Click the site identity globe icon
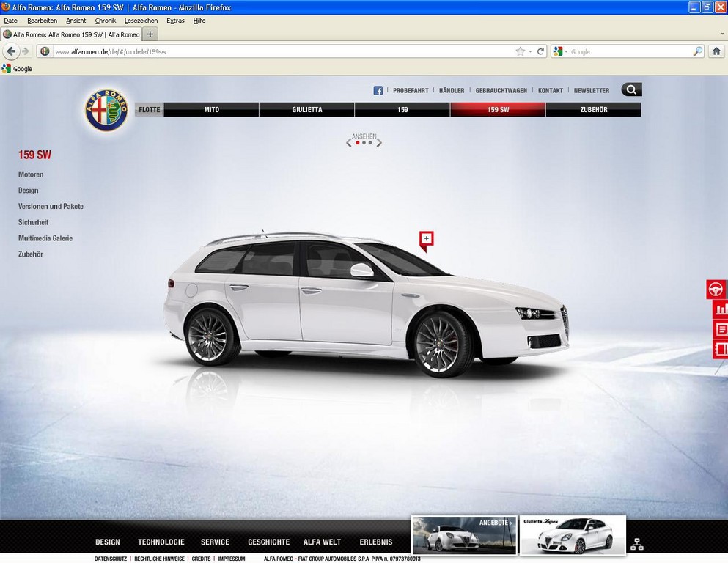728x563 pixels. tap(45, 51)
